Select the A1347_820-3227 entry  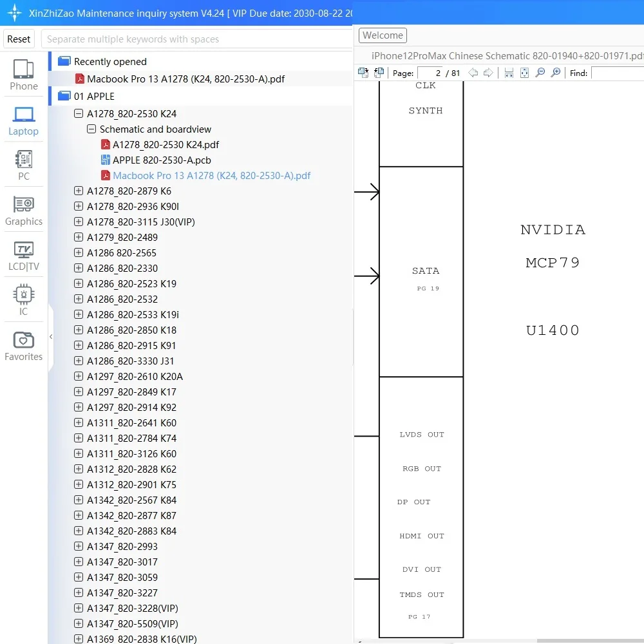click(x=122, y=592)
